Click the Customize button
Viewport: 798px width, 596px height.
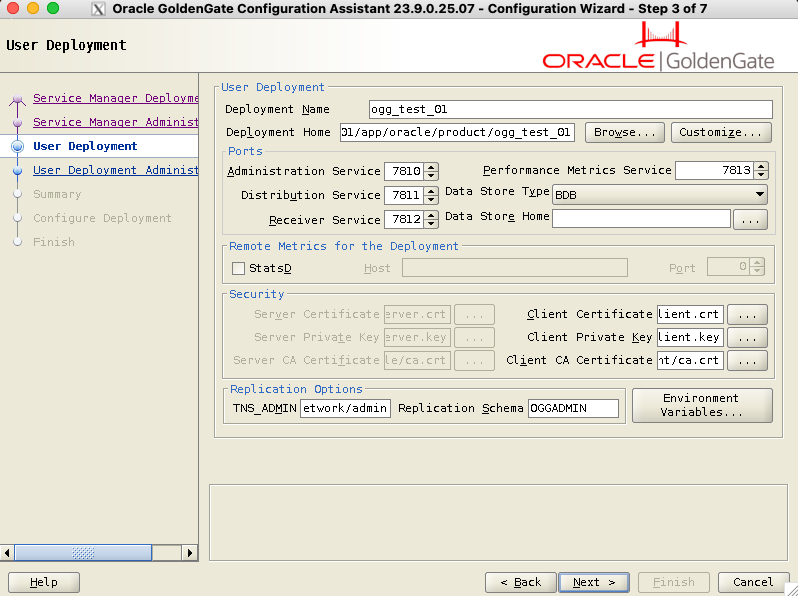click(x=720, y=132)
